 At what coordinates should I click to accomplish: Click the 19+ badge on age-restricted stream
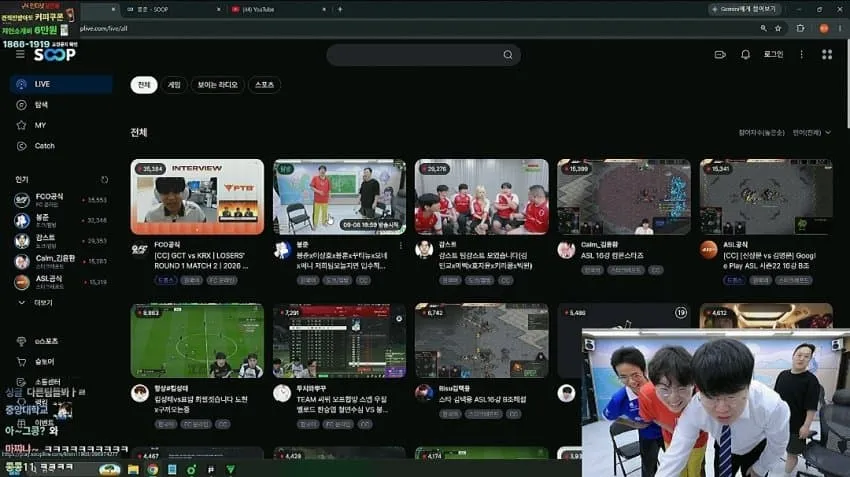click(681, 313)
